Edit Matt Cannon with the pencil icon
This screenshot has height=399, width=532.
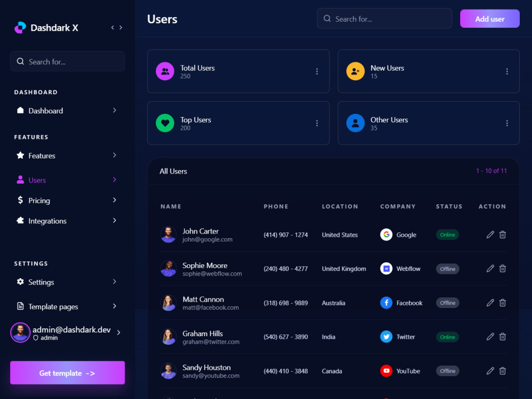491,303
